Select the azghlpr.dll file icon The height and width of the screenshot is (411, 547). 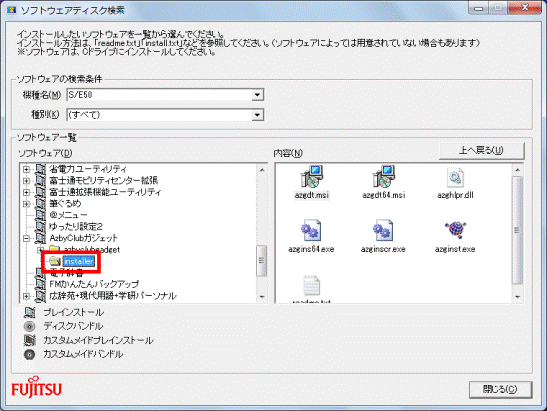click(455, 177)
